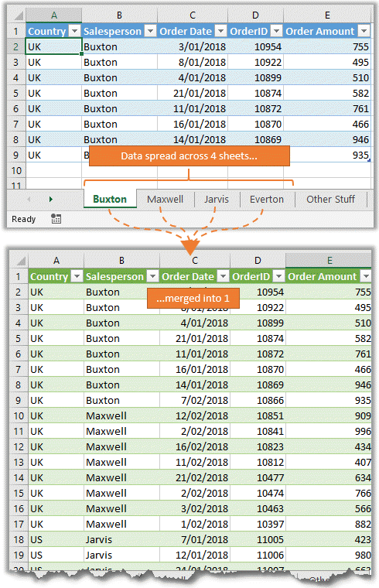Click Order Amount 495 in top sheet

tap(327, 62)
